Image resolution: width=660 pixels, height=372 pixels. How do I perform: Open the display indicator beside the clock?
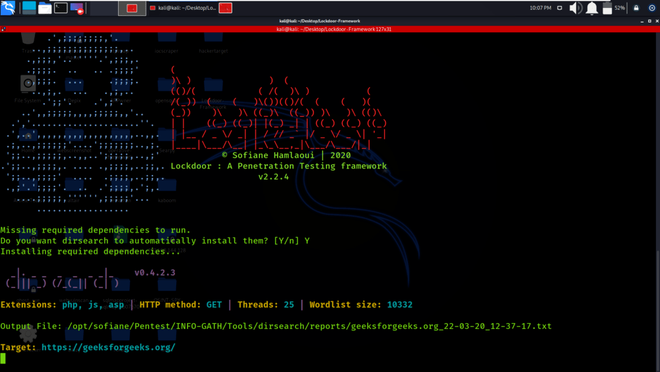tap(559, 8)
